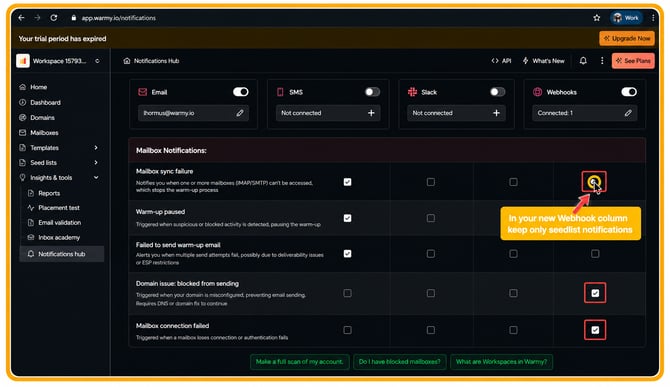Click the browser forward arrow
Viewport: 670px width, 387px height.
tap(37, 18)
